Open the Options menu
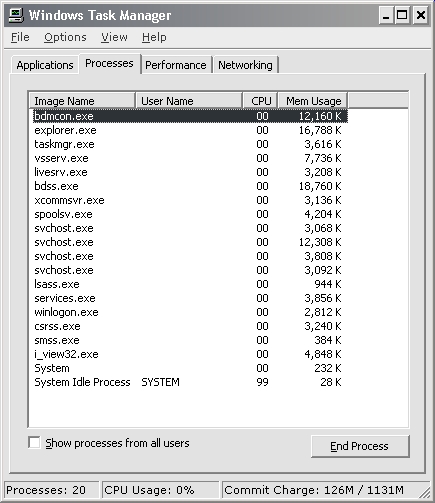The width and height of the screenshot is (435, 503). point(65,37)
